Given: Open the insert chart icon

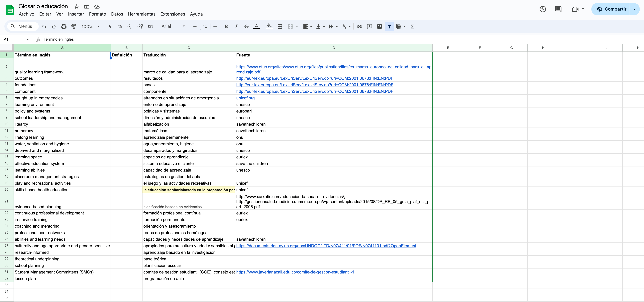Looking at the screenshot, I should pyautogui.click(x=379, y=27).
